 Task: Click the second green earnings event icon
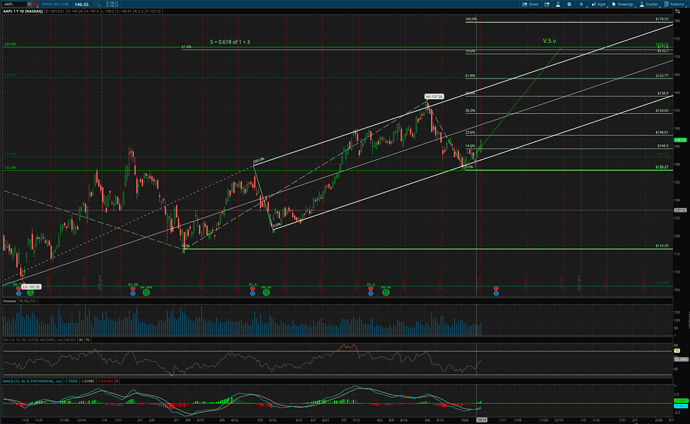147,292
